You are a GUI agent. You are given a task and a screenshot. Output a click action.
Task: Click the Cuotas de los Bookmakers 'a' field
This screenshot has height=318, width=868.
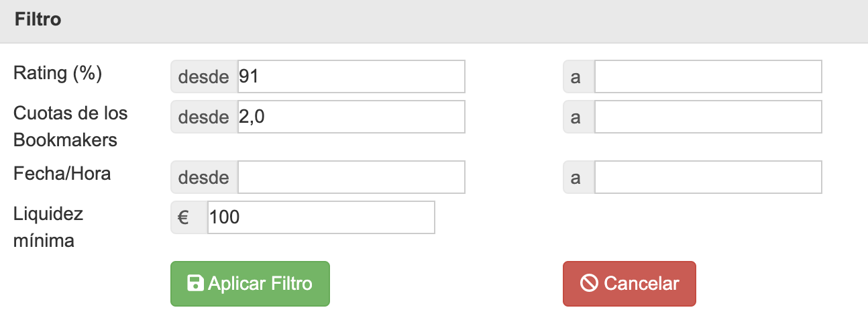(x=708, y=117)
